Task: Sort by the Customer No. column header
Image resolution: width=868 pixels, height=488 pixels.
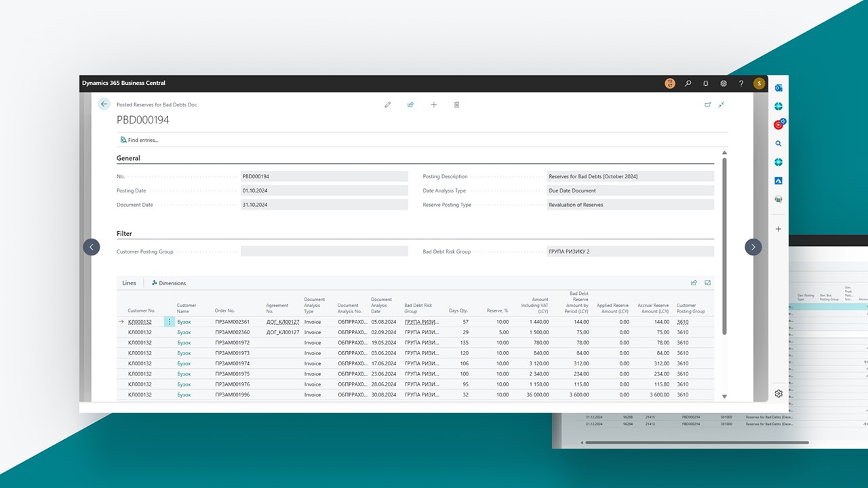Action: (142, 311)
